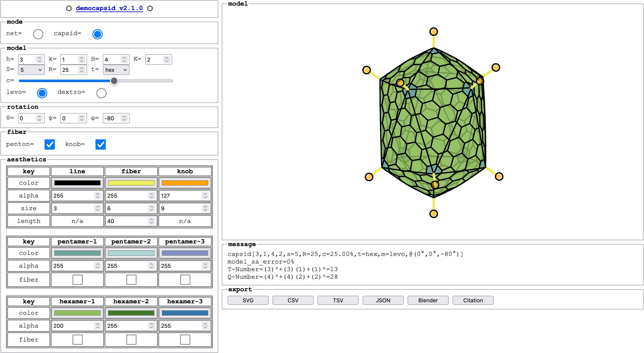
Task: Select the net mode radio button
Action: pyautogui.click(x=38, y=34)
